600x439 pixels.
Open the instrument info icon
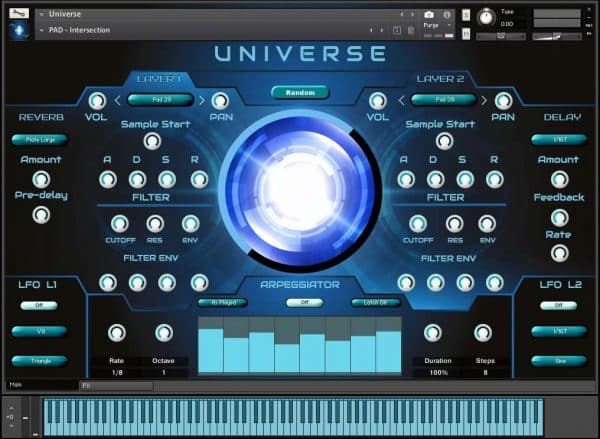click(447, 15)
